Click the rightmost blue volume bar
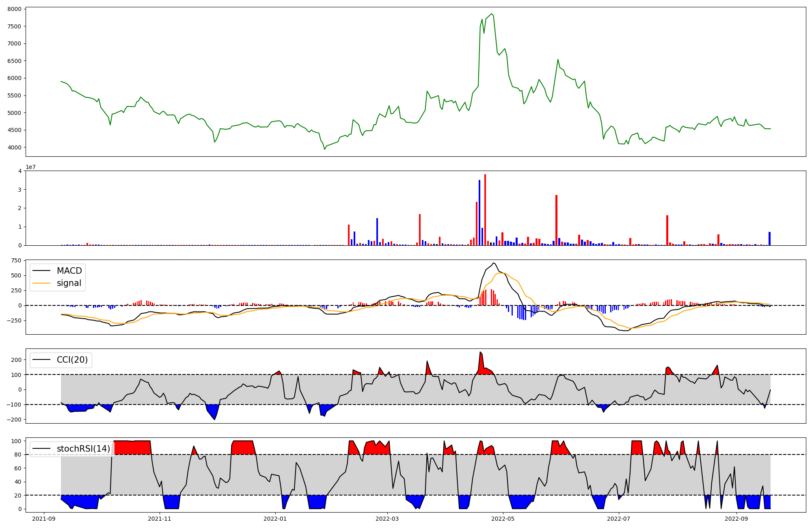The height and width of the screenshot is (528, 812). (769, 239)
